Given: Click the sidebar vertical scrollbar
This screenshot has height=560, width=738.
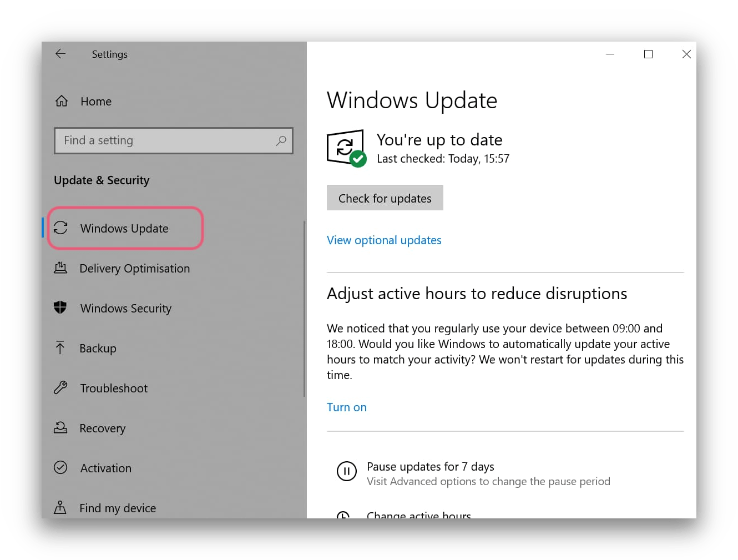Looking at the screenshot, I should [x=304, y=309].
